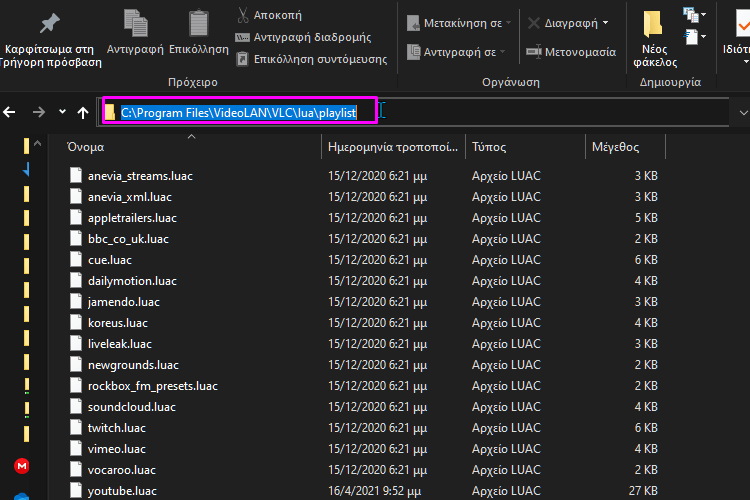Click file icon next to vimeo.luac
The height and width of the screenshot is (500, 750).
click(76, 449)
